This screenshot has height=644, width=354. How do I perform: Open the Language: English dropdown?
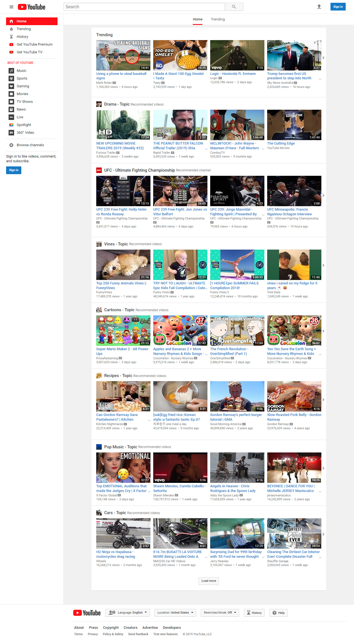[127, 613]
